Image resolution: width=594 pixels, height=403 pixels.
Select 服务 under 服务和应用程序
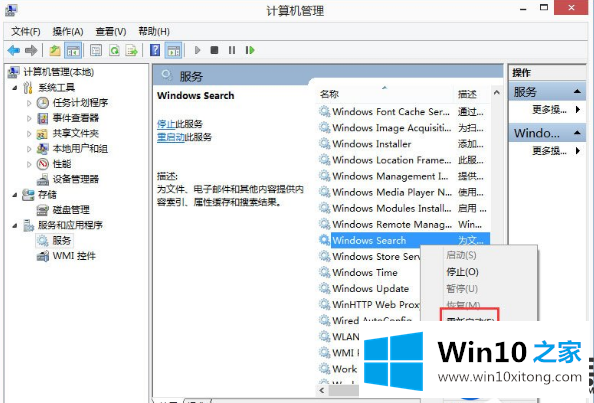point(62,241)
